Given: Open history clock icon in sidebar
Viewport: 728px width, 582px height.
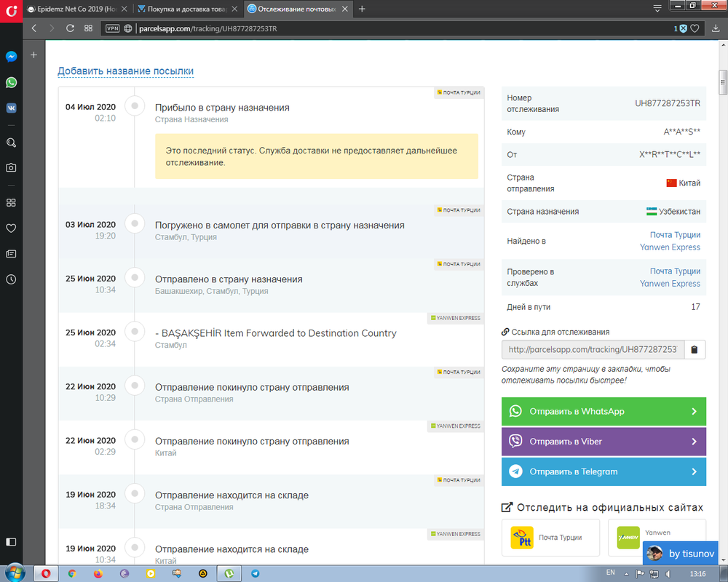Looking at the screenshot, I should [x=12, y=279].
